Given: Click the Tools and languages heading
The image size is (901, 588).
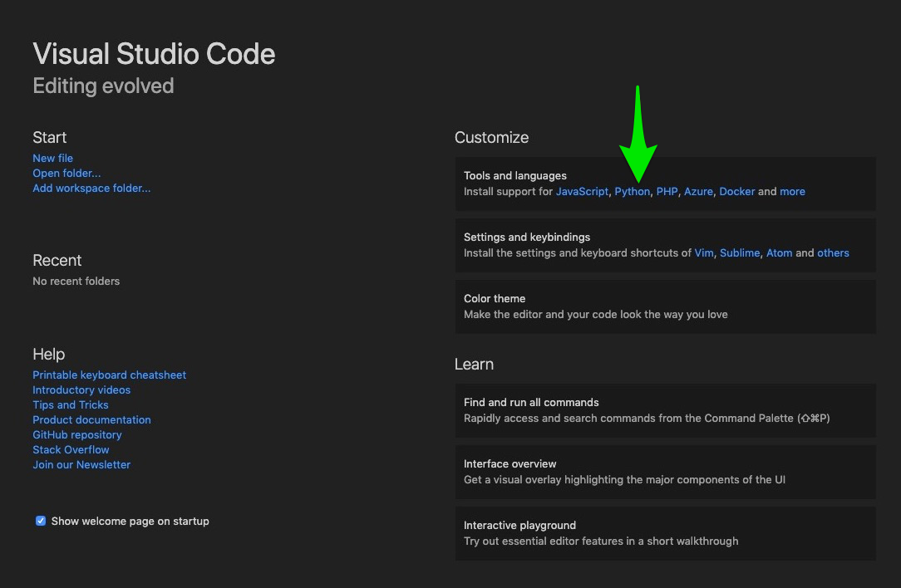Looking at the screenshot, I should pyautogui.click(x=515, y=176).
